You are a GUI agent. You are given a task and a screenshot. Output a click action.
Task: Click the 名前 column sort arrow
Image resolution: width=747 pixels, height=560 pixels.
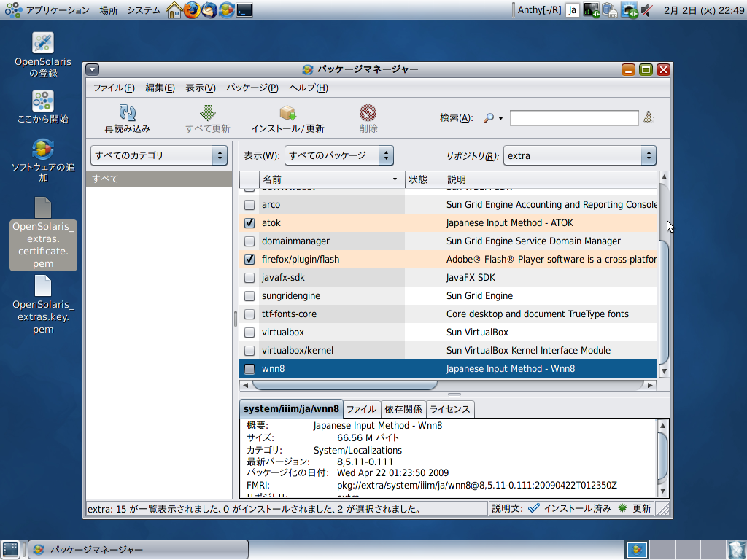pyautogui.click(x=395, y=179)
